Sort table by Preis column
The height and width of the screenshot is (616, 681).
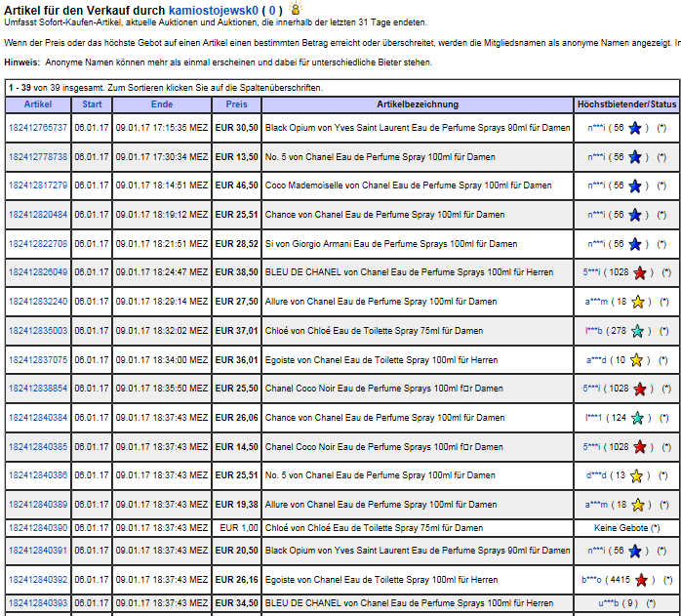(x=236, y=104)
